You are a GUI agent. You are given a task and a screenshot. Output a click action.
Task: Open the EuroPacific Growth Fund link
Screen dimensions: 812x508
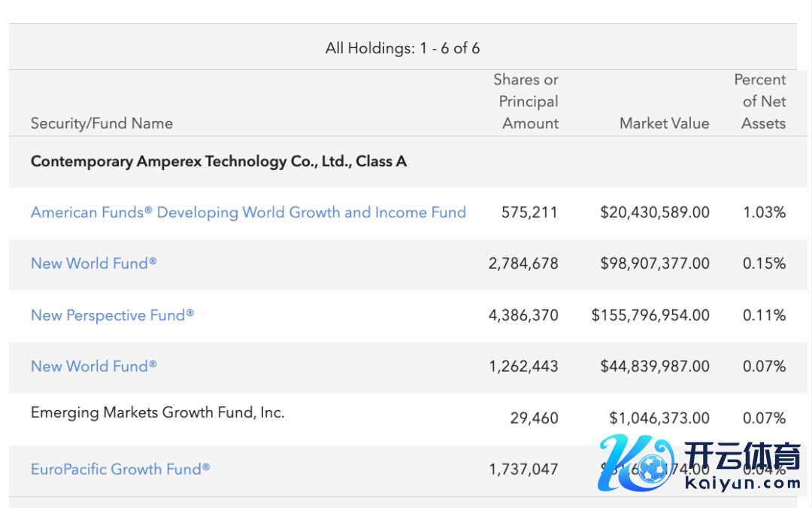(120, 469)
